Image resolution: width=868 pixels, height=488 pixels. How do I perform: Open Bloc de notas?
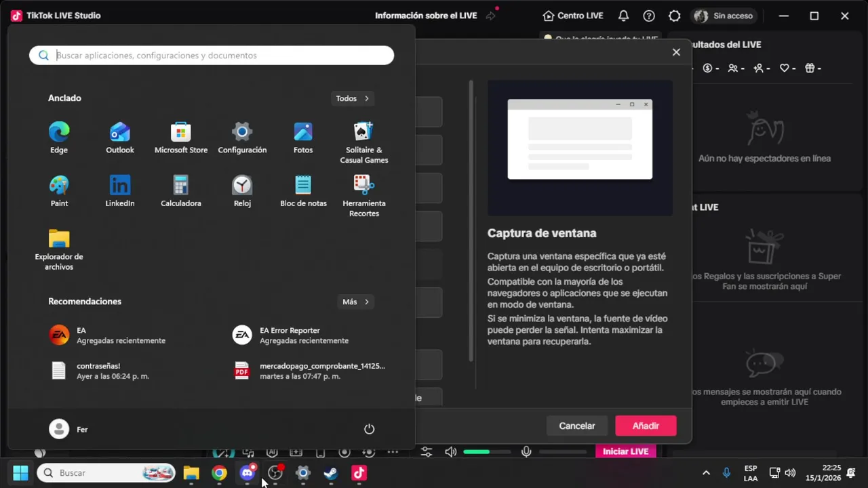pyautogui.click(x=303, y=191)
